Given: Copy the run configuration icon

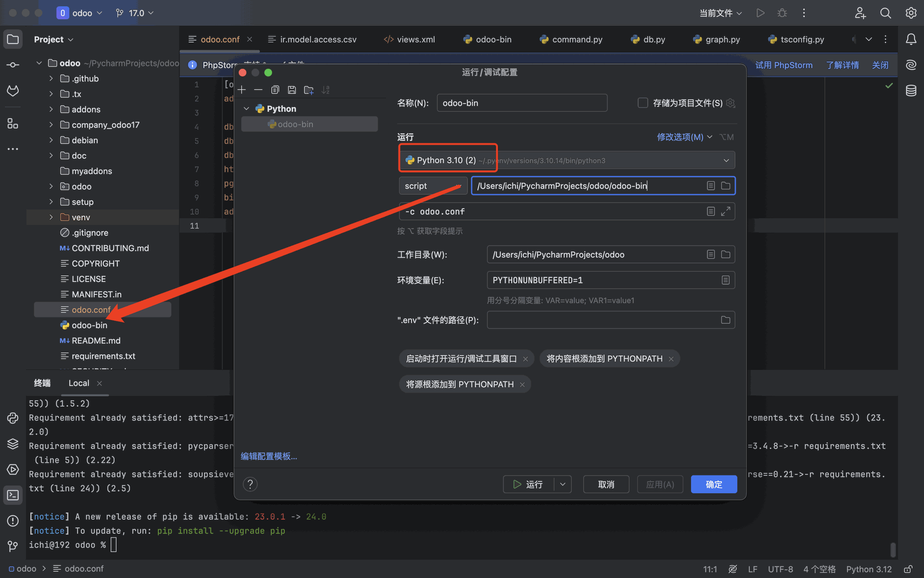Looking at the screenshot, I should pyautogui.click(x=275, y=90).
